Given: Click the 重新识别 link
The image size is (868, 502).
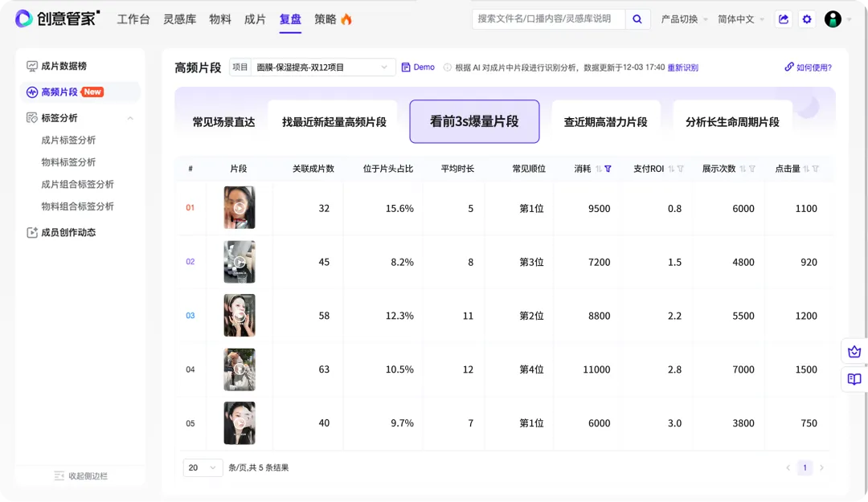Looking at the screenshot, I should (x=682, y=67).
